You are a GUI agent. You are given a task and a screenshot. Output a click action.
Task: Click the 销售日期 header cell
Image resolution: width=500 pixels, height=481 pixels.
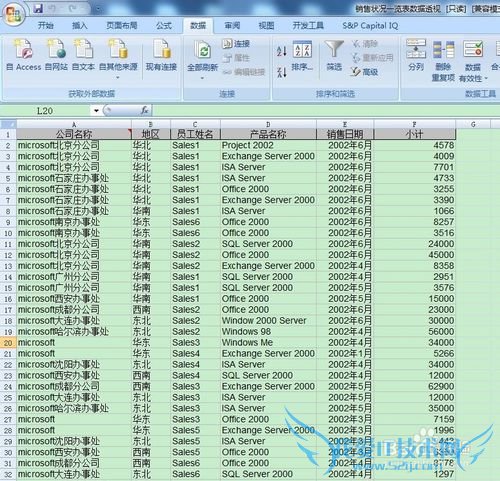tap(345, 134)
